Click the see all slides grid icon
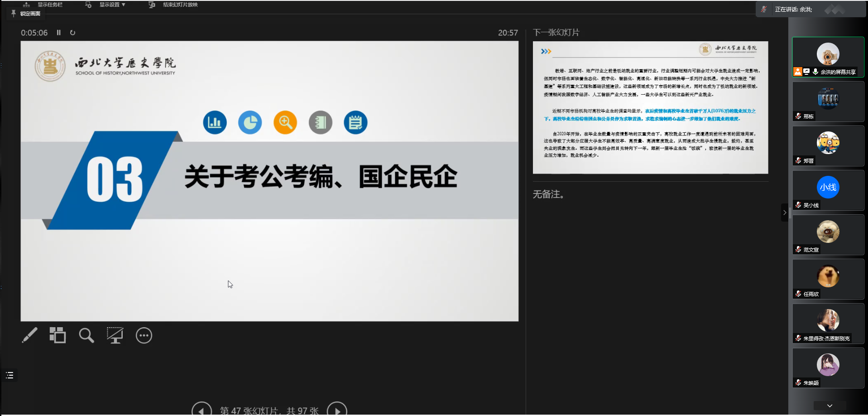 pos(58,335)
